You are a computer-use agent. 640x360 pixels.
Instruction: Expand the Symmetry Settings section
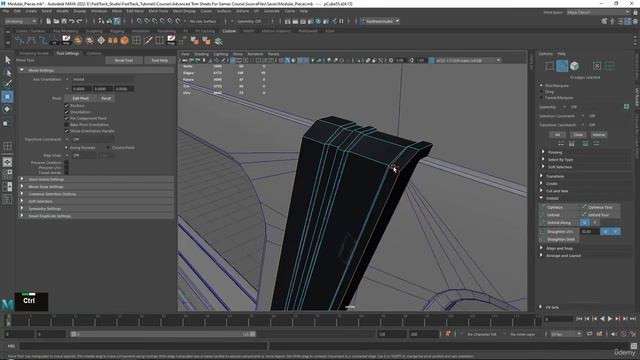point(96,209)
